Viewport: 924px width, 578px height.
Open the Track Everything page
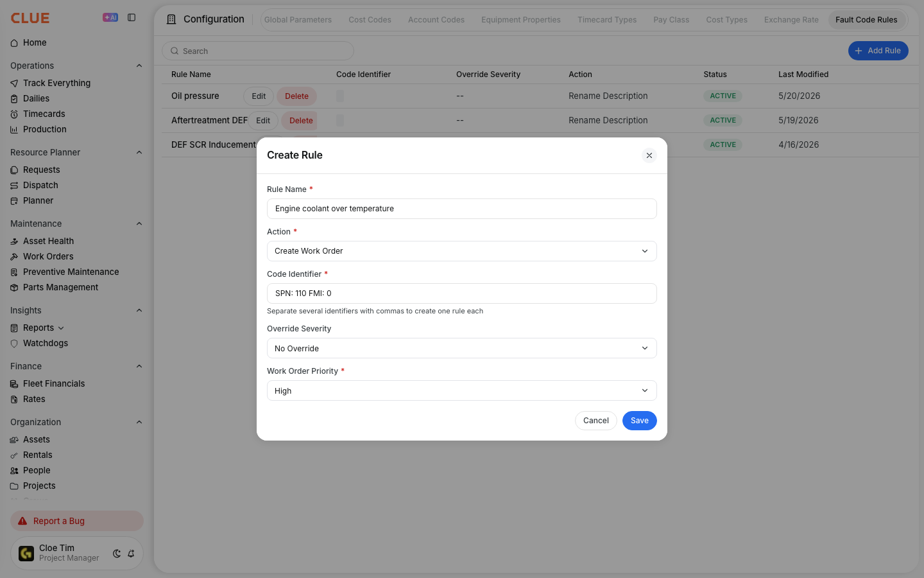[56, 83]
